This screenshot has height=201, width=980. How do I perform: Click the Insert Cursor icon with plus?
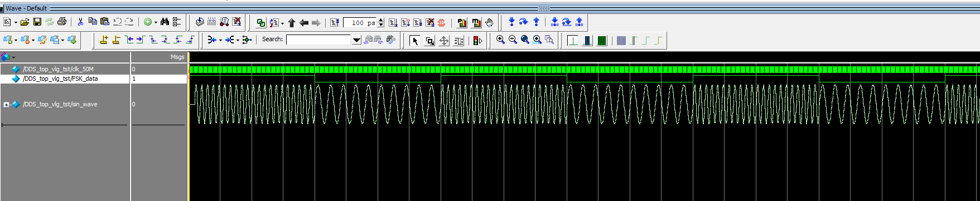coord(104,40)
